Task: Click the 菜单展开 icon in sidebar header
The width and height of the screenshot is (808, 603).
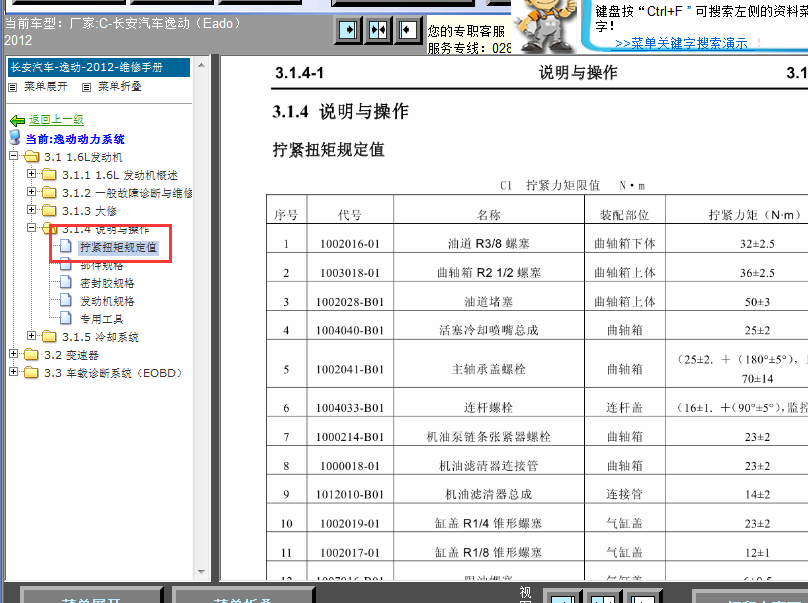Action: click(13, 87)
